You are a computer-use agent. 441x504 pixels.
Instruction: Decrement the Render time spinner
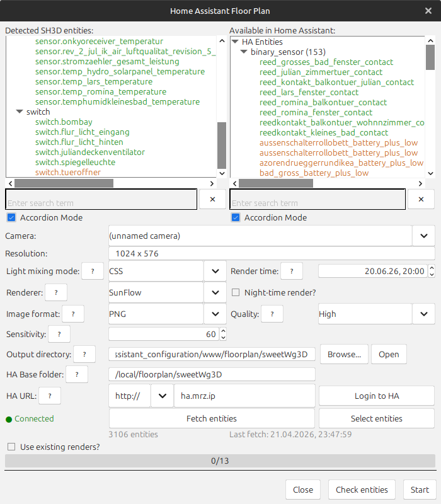432,275
